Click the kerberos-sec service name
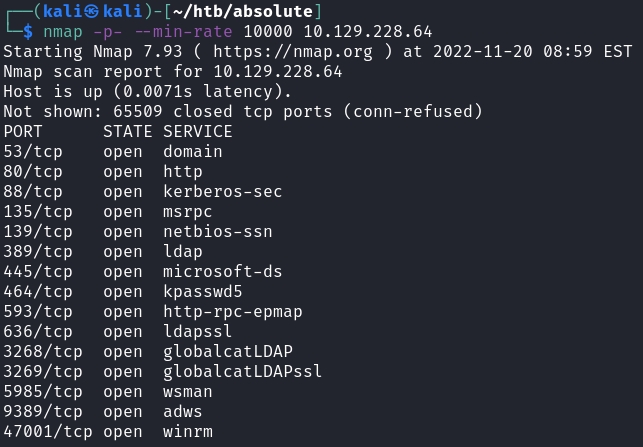This screenshot has height=447, width=643. (x=222, y=191)
